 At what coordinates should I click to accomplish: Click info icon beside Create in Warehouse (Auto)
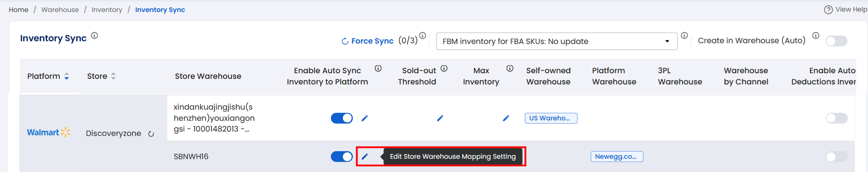816,36
